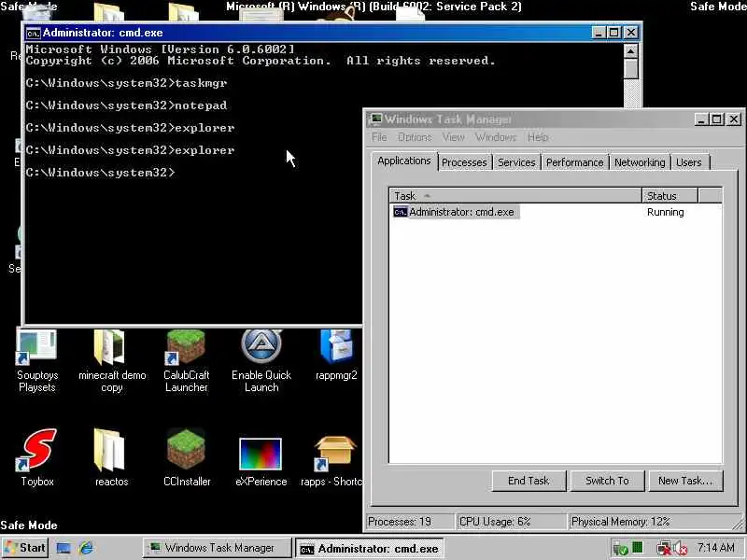Select the Enable Quick Launch icon
This screenshot has height=560, width=747.
pos(261,360)
